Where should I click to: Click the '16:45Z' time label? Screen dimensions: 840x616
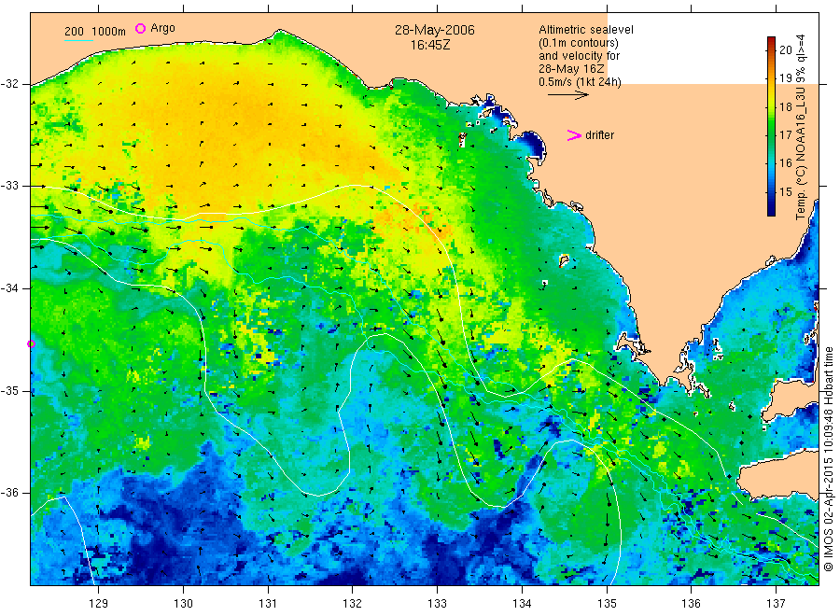click(430, 46)
